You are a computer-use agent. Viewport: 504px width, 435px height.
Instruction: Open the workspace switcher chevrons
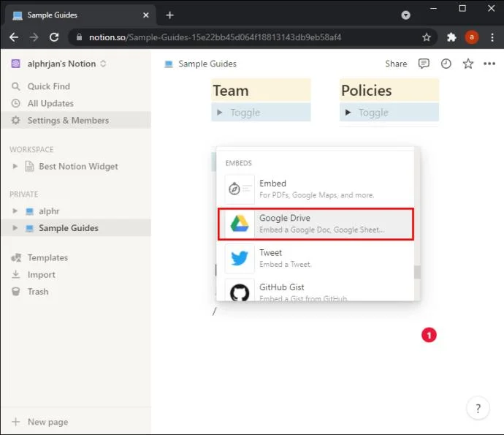(103, 64)
